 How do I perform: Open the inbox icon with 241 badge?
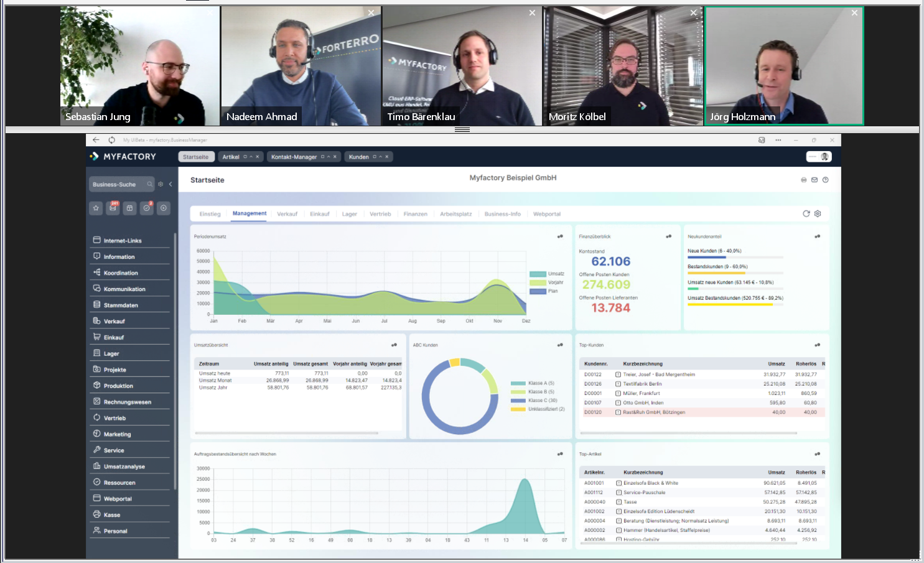[113, 208]
